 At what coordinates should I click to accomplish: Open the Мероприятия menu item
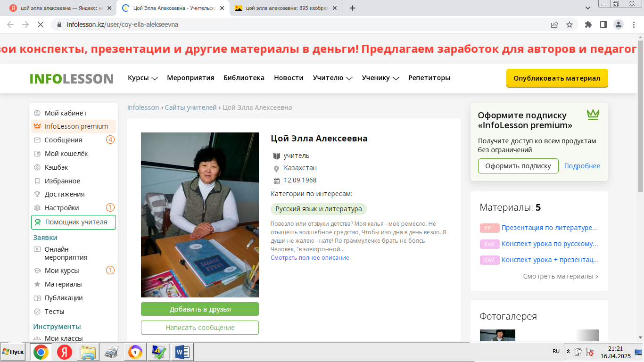pos(190,78)
